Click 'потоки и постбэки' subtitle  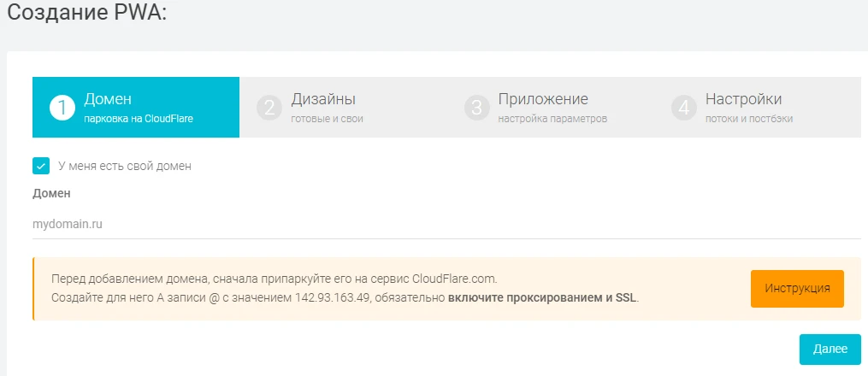[749, 119]
